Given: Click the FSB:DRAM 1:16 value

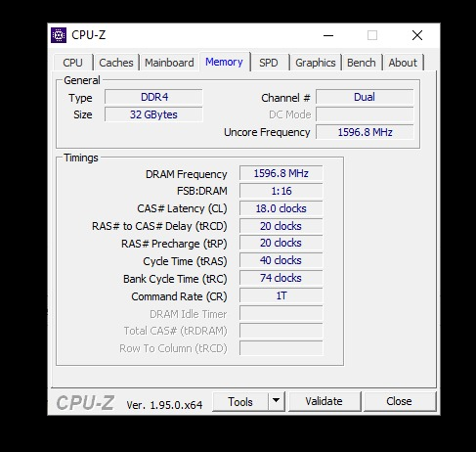Looking at the screenshot, I should point(281,191).
